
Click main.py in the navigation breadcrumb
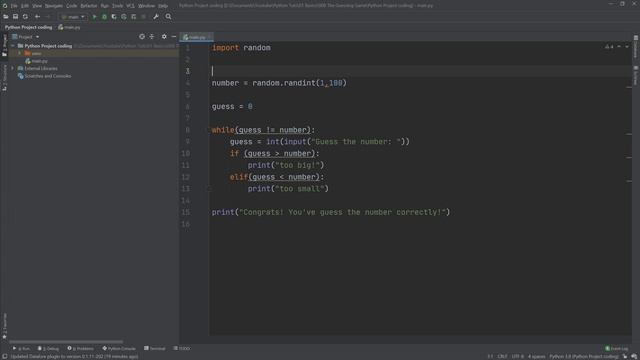(69, 27)
